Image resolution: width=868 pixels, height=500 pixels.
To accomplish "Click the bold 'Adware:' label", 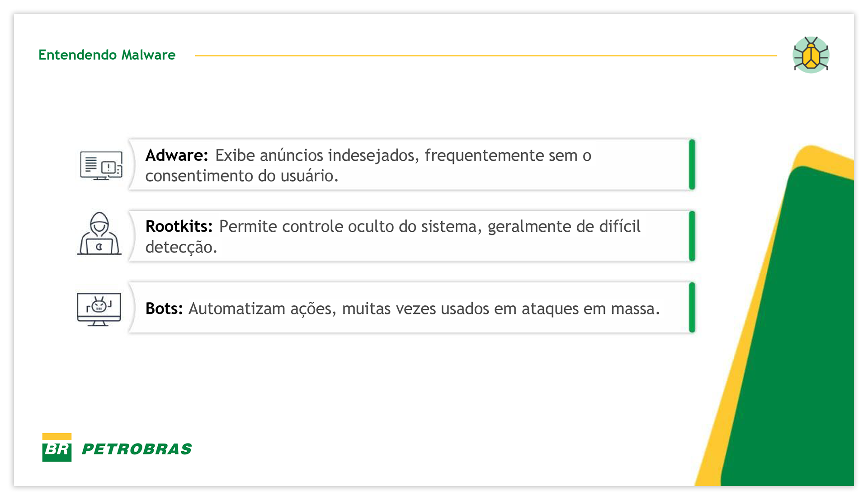I will pos(176,155).
